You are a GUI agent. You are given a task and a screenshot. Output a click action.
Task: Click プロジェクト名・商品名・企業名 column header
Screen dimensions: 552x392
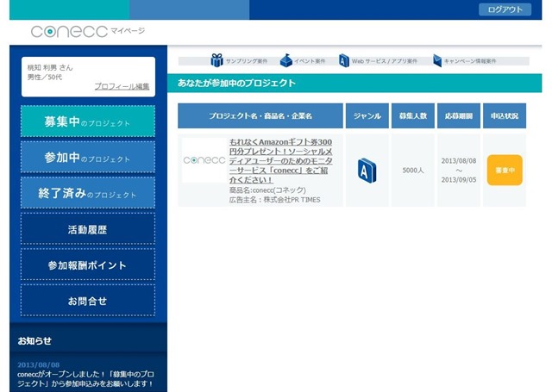[260, 115]
